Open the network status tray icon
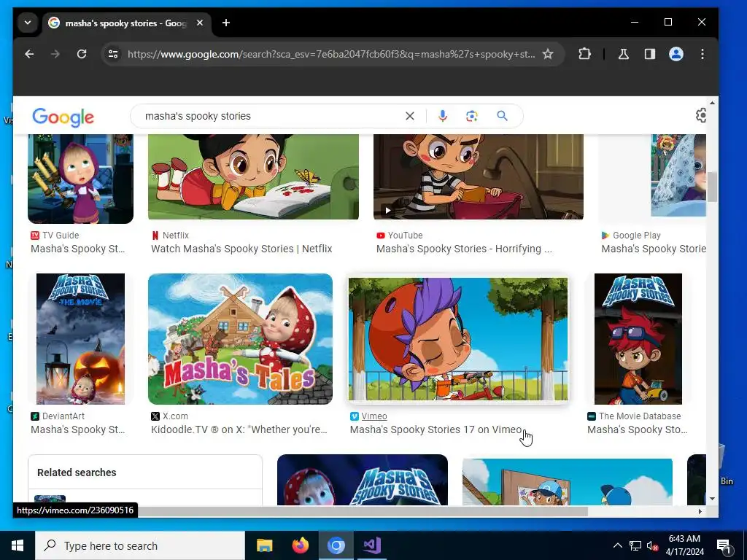This screenshot has width=747, height=560. (635, 545)
